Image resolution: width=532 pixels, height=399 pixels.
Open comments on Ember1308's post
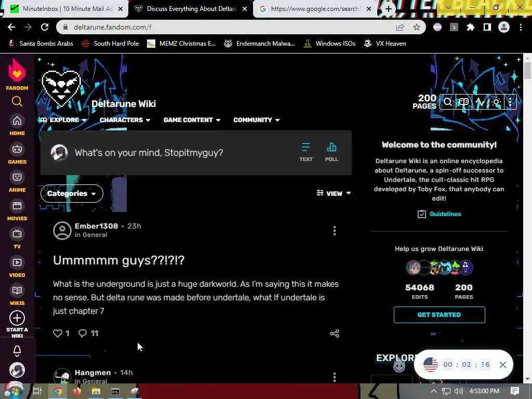(83, 333)
